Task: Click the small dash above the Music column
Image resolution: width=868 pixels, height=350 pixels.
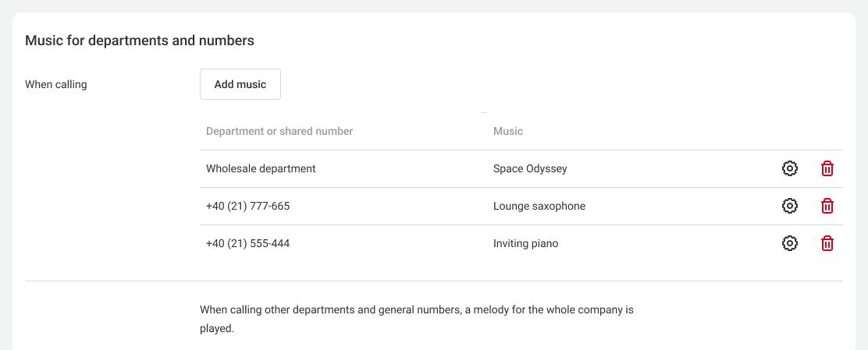Action: [484, 113]
